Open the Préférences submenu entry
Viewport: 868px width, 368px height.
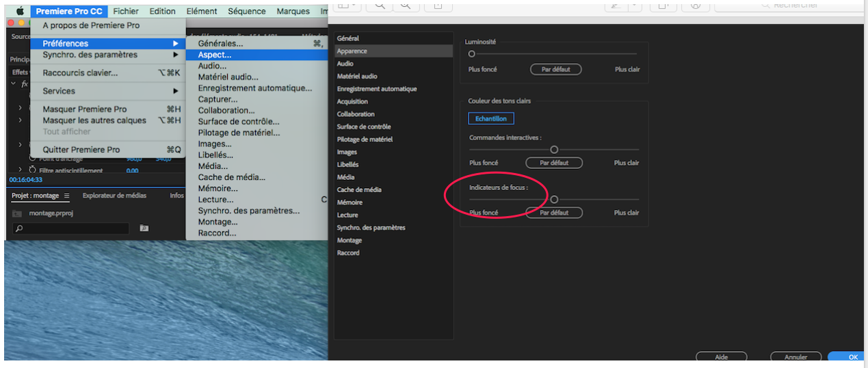coord(107,43)
